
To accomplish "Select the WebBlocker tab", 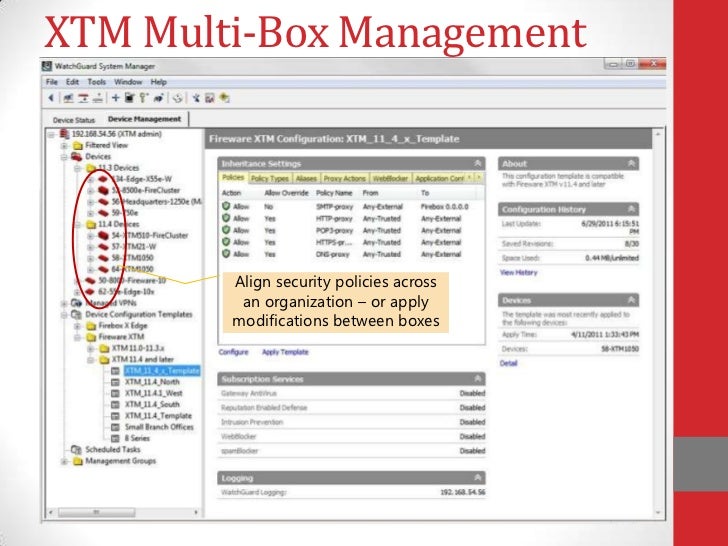I will [x=390, y=178].
